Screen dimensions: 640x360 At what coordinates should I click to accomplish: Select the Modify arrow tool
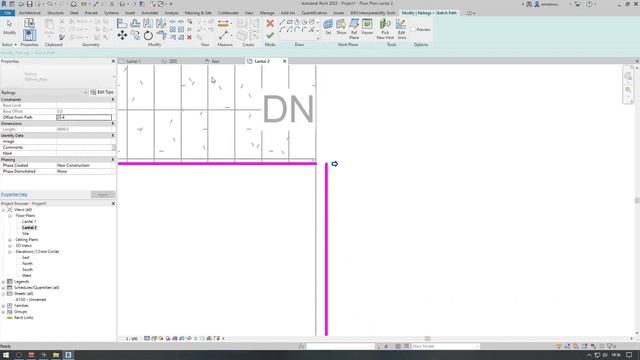coord(9,27)
